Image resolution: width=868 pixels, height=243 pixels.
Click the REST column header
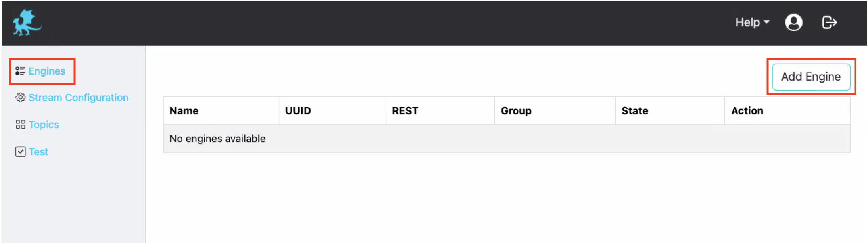coord(405,111)
